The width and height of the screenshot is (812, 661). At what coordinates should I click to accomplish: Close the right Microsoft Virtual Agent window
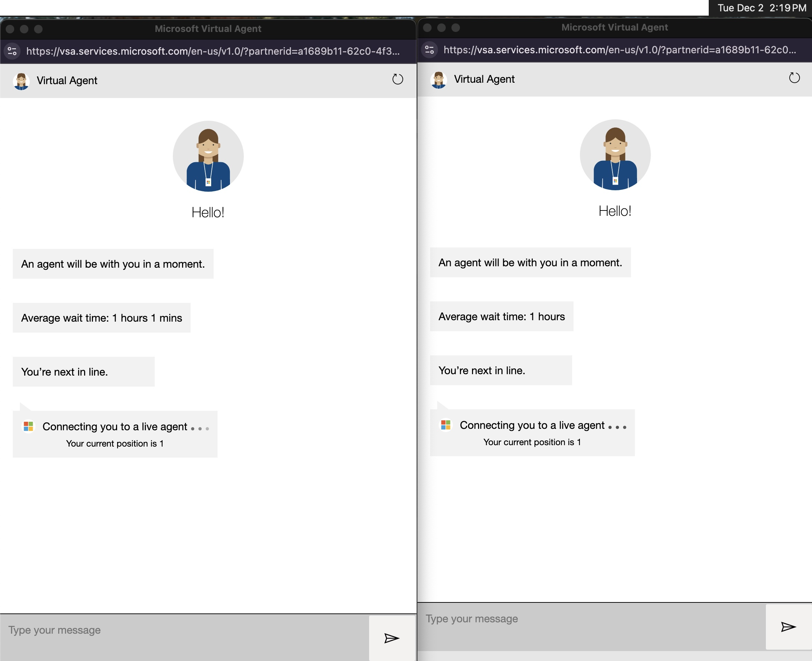[427, 27]
